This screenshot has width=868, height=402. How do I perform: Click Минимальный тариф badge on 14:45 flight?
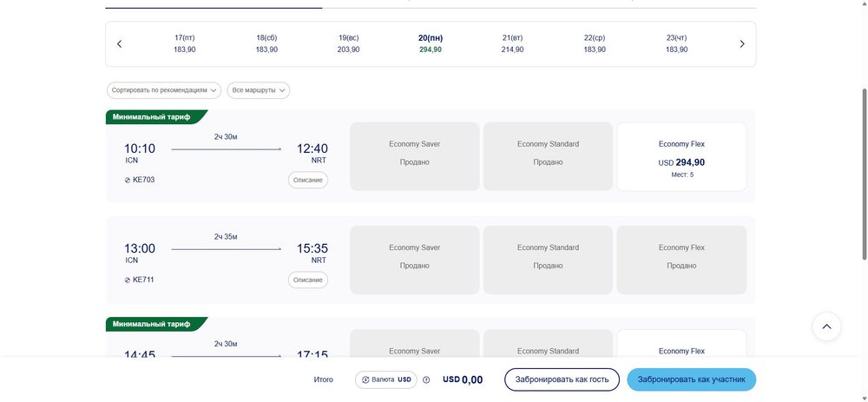(x=156, y=324)
